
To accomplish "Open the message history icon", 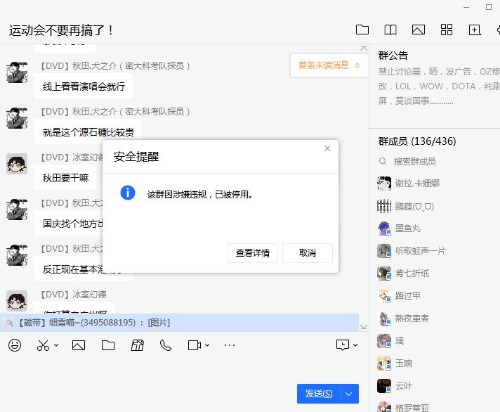I will pos(342,345).
